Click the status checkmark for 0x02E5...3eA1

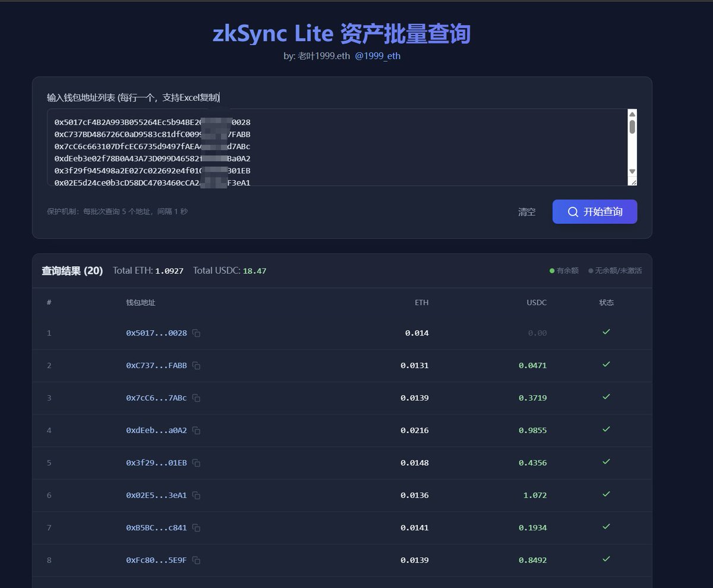pos(606,494)
